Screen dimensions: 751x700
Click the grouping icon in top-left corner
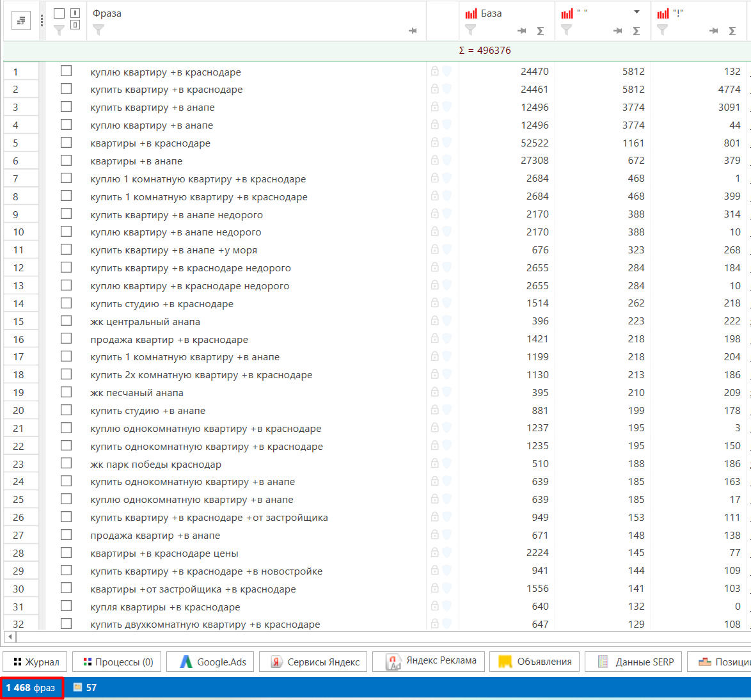(21, 20)
